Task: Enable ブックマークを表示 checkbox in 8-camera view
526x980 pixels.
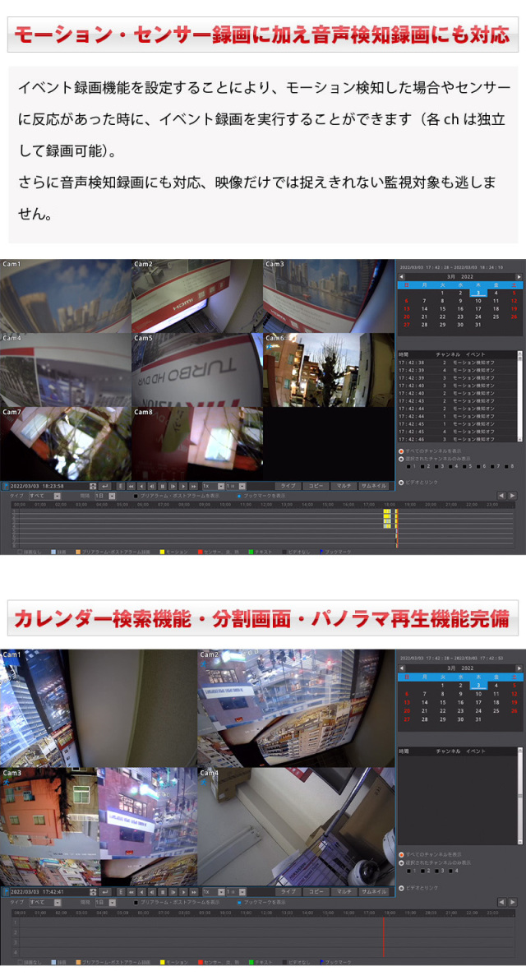Action: tap(239, 496)
